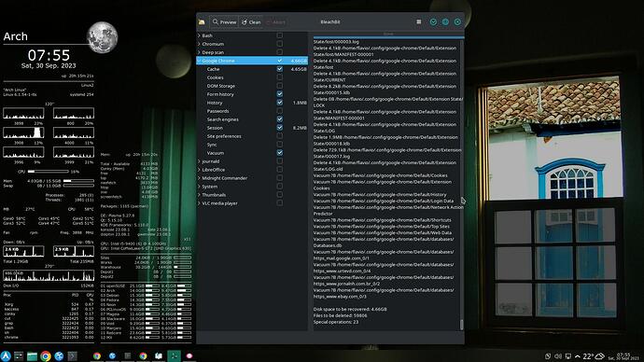Image resolution: width=644 pixels, height=362 pixels.
Task: Select the Vacuum row label
Action: [216, 153]
